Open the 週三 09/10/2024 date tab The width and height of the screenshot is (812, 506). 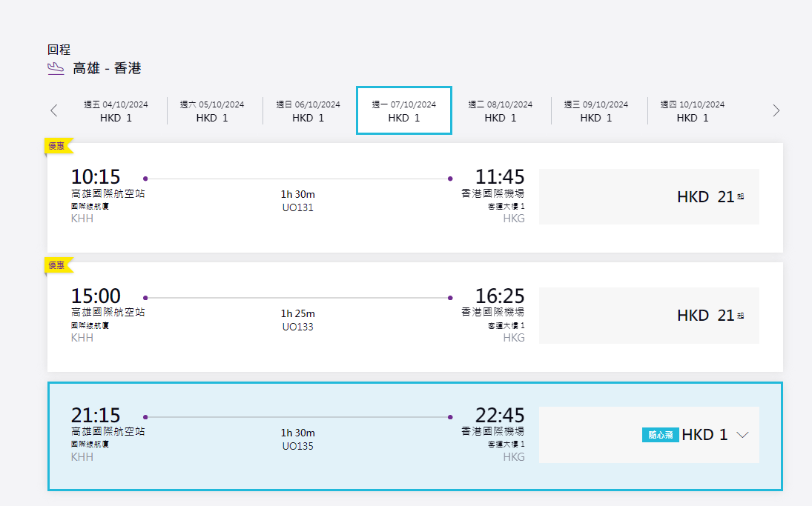[x=596, y=111]
